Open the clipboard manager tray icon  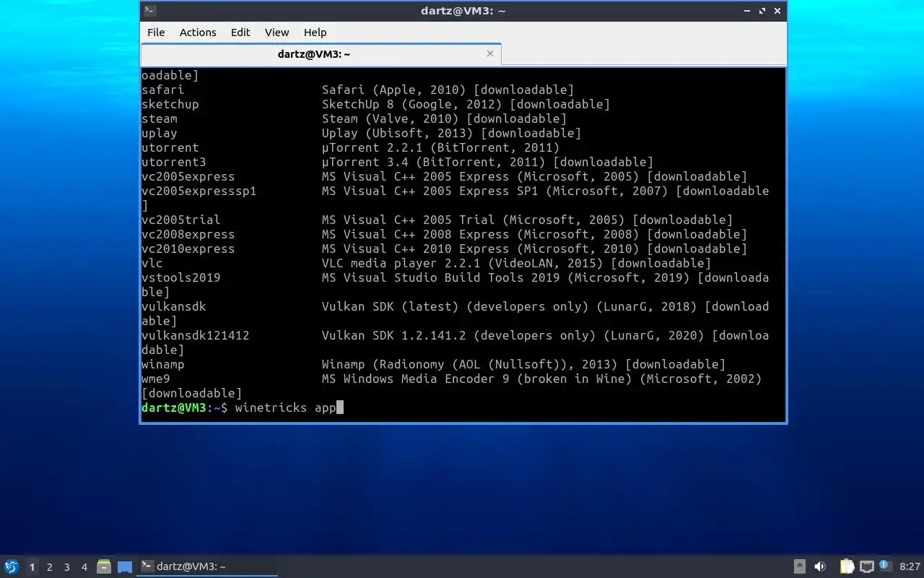(847, 566)
